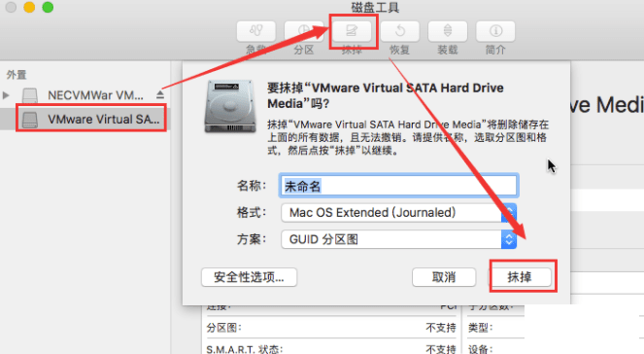
Task: Click the 设备 label in info table
Action: pyautogui.click(x=480, y=349)
